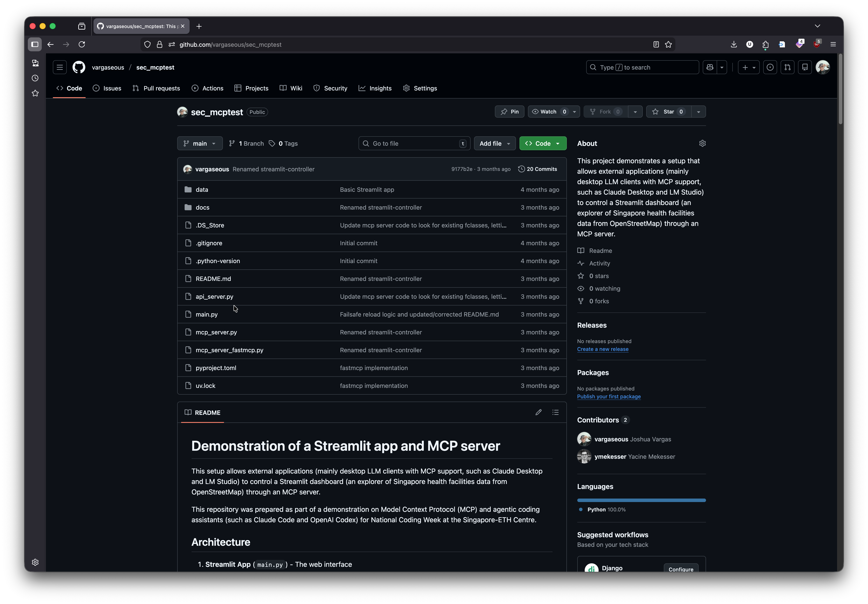Open site security padlock info
The image size is (868, 604).
point(160,45)
